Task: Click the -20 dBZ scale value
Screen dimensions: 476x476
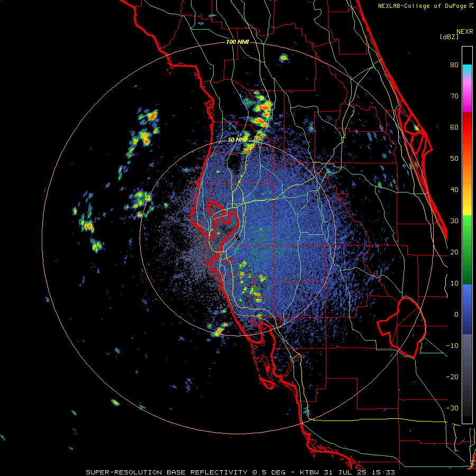Action: click(452, 377)
